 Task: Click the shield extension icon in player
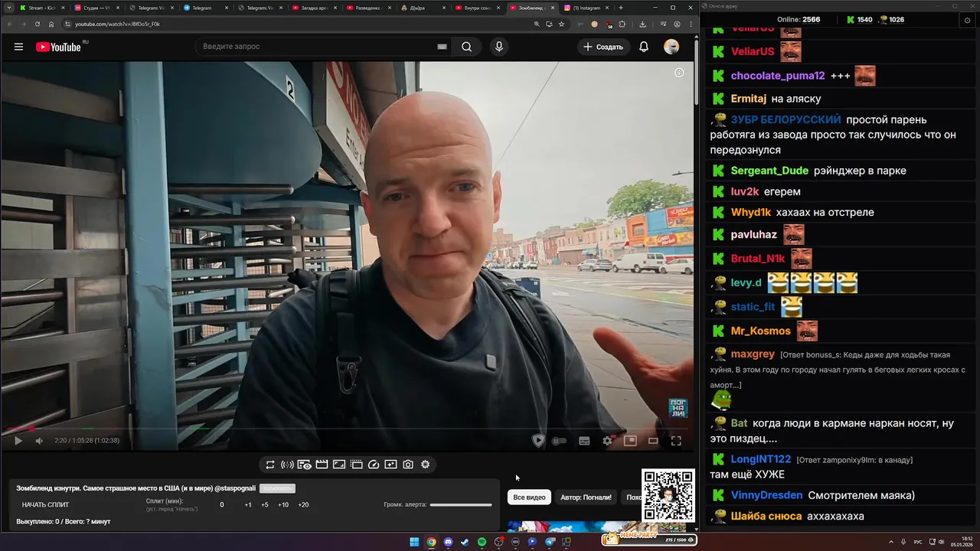[538, 441]
